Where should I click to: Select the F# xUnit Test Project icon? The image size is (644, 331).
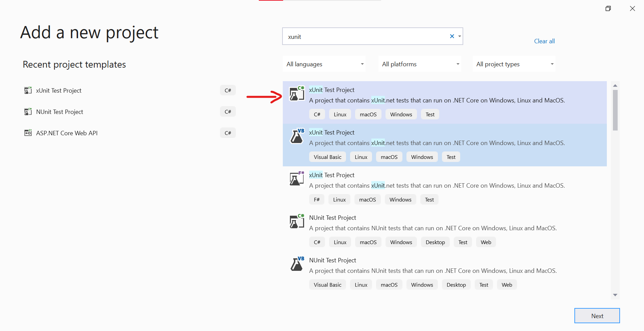[x=296, y=179]
